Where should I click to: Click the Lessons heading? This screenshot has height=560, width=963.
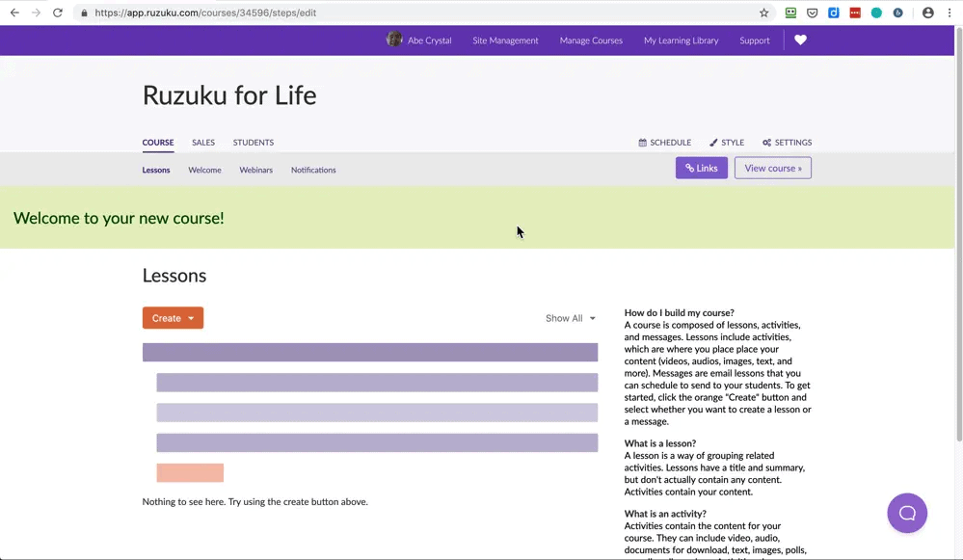(x=174, y=276)
